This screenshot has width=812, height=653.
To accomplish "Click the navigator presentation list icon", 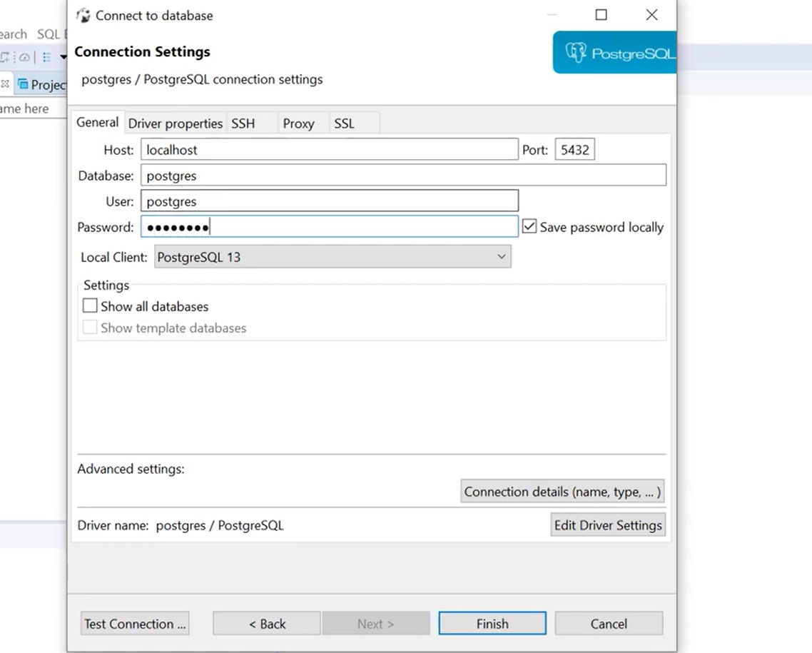I will [45, 57].
